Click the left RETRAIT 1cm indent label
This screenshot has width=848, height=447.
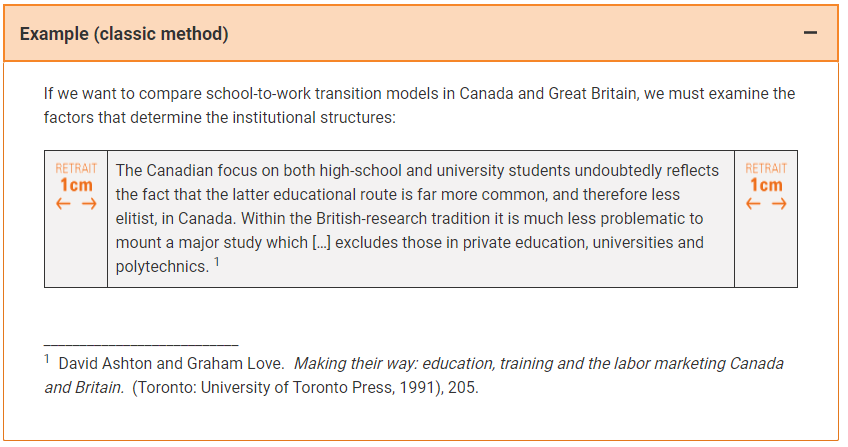pyautogui.click(x=76, y=177)
